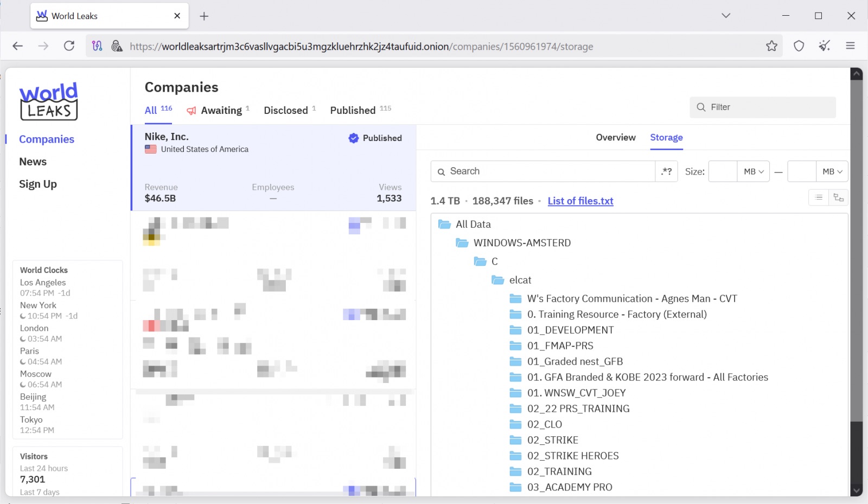This screenshot has height=504, width=868.
Task: Click the Sign Up sidebar link
Action: (38, 184)
